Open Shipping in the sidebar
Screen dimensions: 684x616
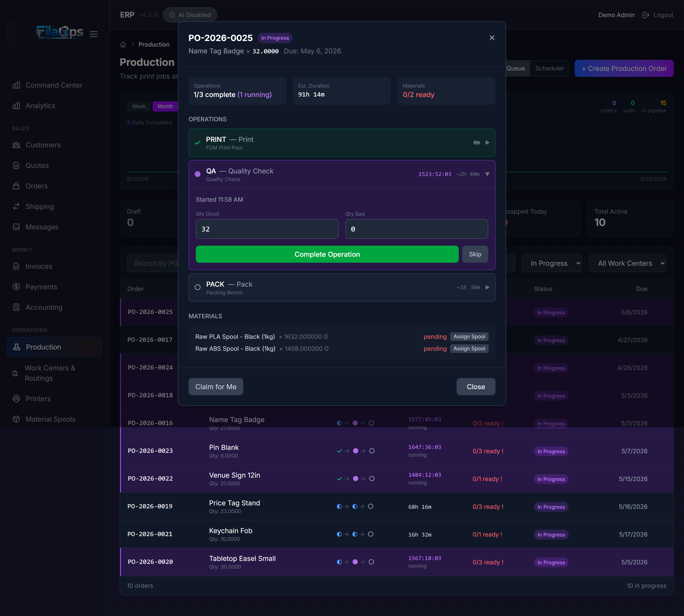pyautogui.click(x=54, y=207)
